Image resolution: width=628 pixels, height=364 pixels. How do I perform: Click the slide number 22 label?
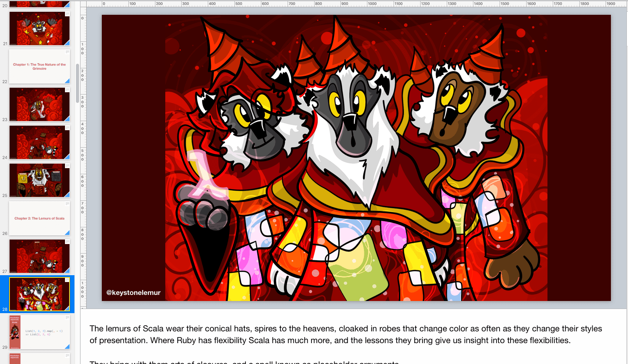(5, 82)
